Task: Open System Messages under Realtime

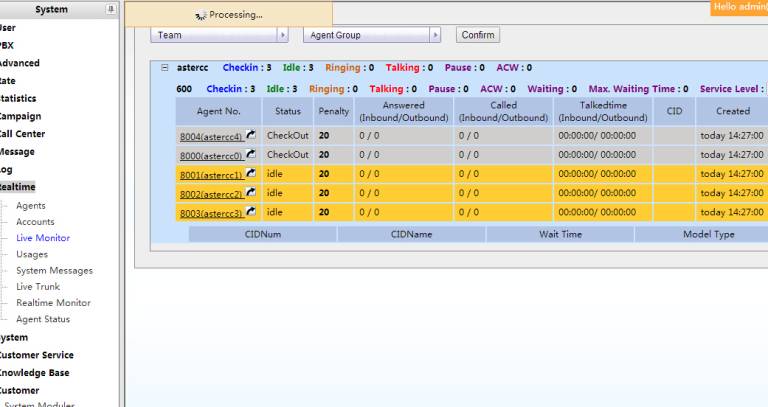Action: tap(54, 271)
